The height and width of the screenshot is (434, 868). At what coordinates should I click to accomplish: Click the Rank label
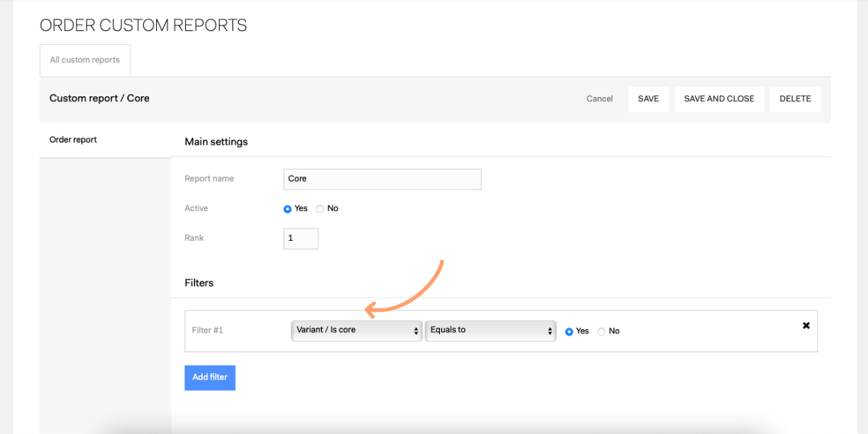click(x=194, y=238)
